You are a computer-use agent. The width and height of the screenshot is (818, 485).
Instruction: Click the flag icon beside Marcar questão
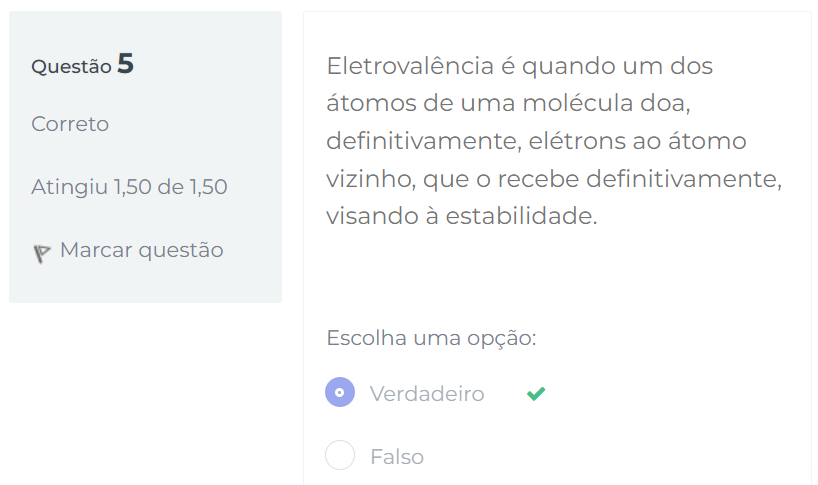click(x=42, y=254)
